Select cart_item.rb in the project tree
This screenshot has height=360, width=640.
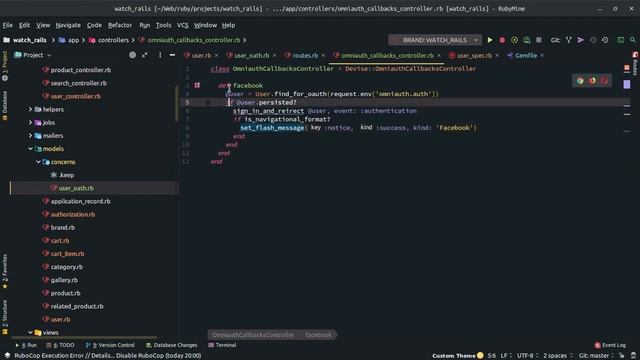click(67, 253)
